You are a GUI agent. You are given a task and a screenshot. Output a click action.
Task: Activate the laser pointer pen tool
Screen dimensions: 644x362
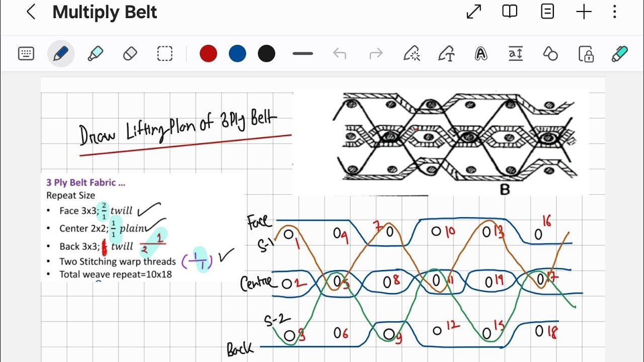pos(412,54)
